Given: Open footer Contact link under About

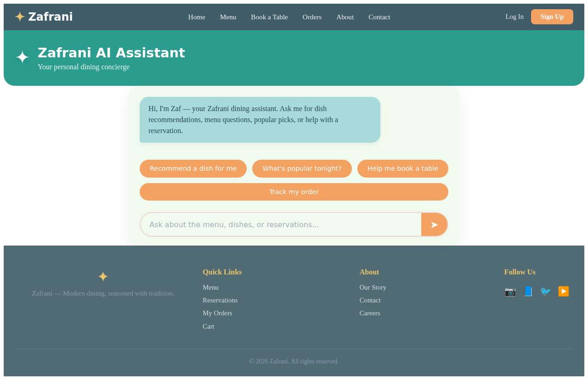Looking at the screenshot, I should pos(370,300).
